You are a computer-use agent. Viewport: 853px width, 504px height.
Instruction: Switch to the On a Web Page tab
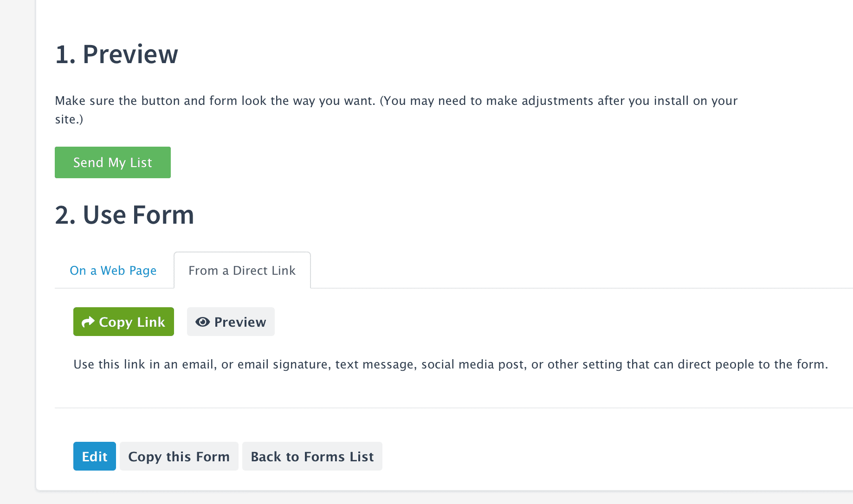coord(113,271)
